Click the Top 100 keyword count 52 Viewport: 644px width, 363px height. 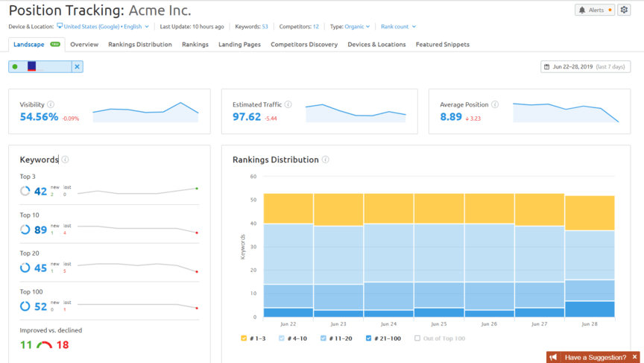click(x=40, y=306)
